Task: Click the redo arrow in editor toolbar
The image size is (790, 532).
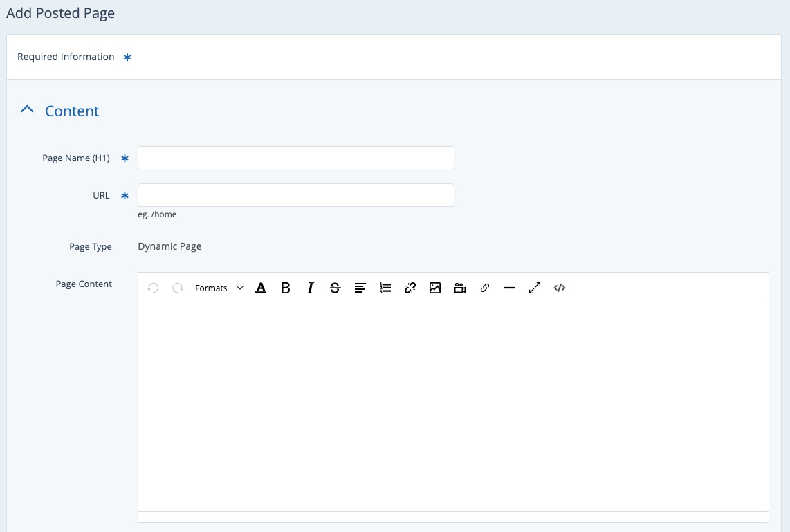Action: click(178, 288)
